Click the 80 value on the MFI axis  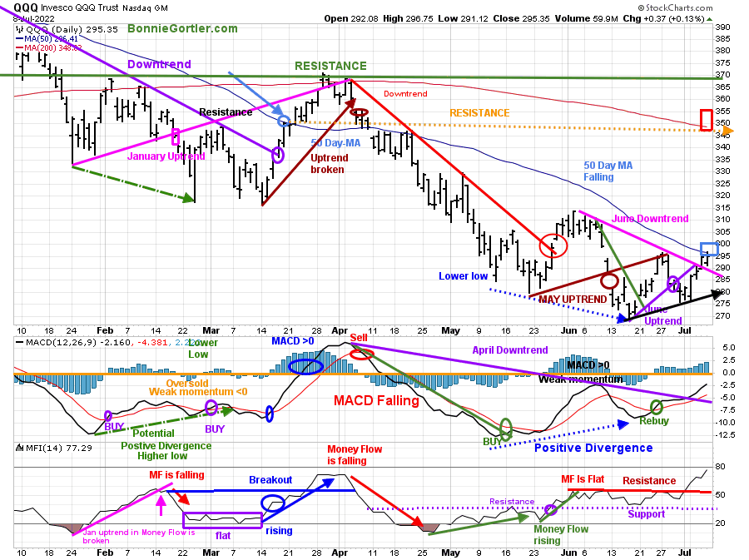[x=721, y=467]
